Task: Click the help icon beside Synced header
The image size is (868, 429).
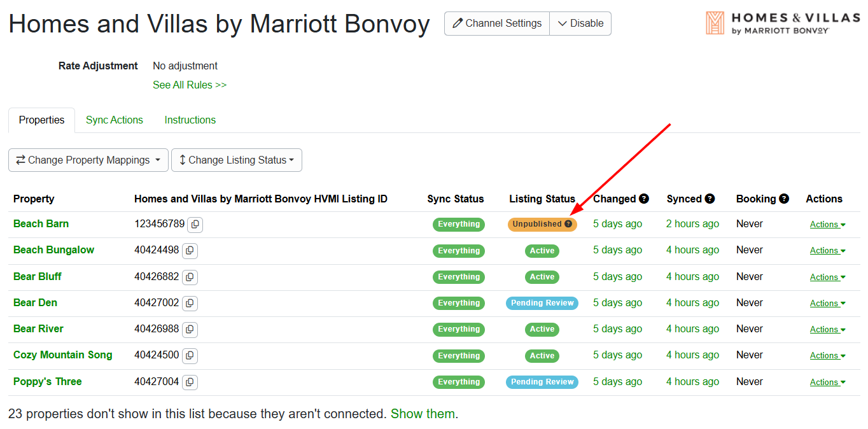Action: point(710,199)
